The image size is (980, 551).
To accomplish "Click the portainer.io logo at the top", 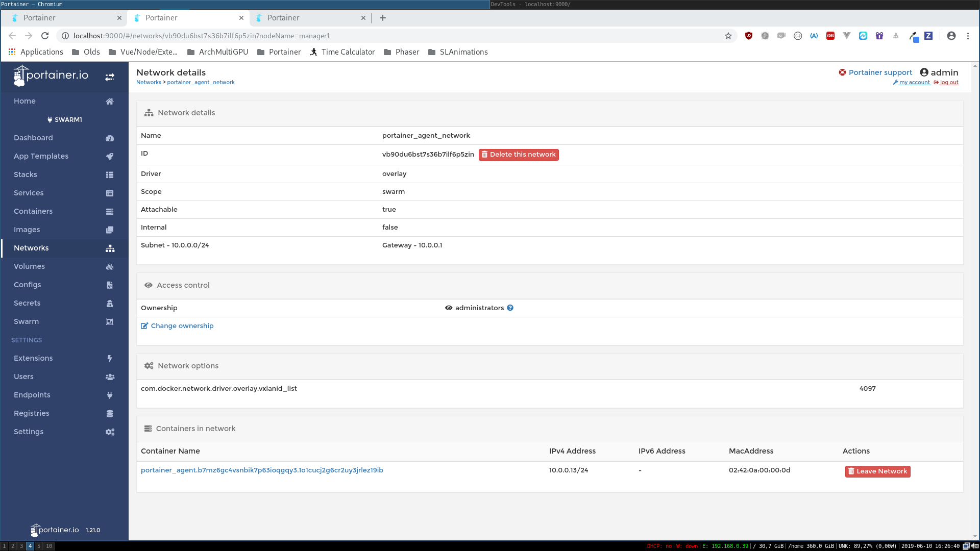I will click(x=50, y=75).
